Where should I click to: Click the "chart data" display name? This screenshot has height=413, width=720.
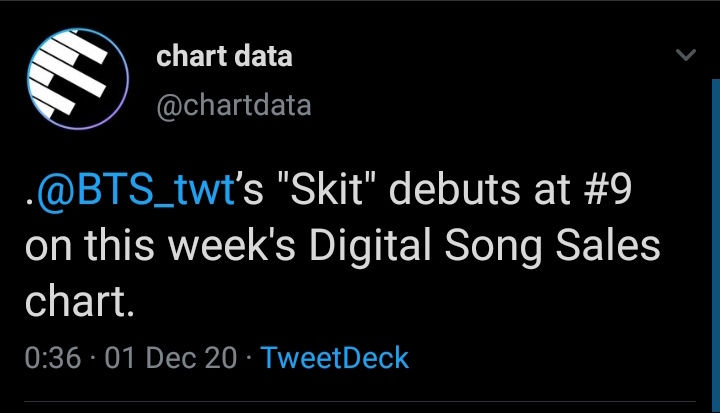224,56
